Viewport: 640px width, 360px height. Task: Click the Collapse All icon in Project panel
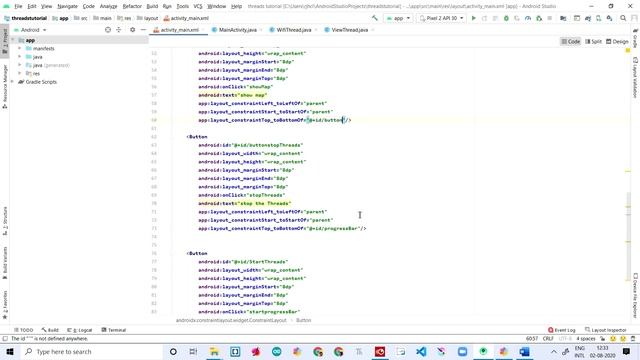(x=119, y=30)
